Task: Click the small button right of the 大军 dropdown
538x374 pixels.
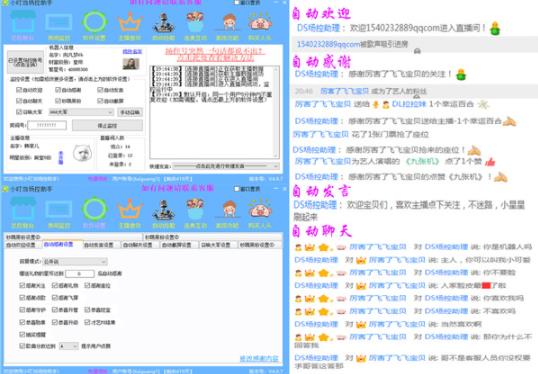Action: (x=130, y=112)
